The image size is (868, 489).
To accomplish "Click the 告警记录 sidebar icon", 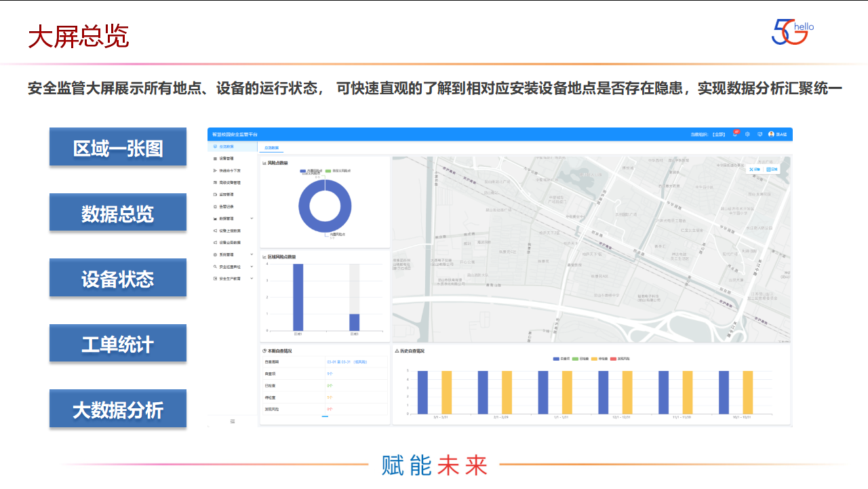I will (x=214, y=206).
